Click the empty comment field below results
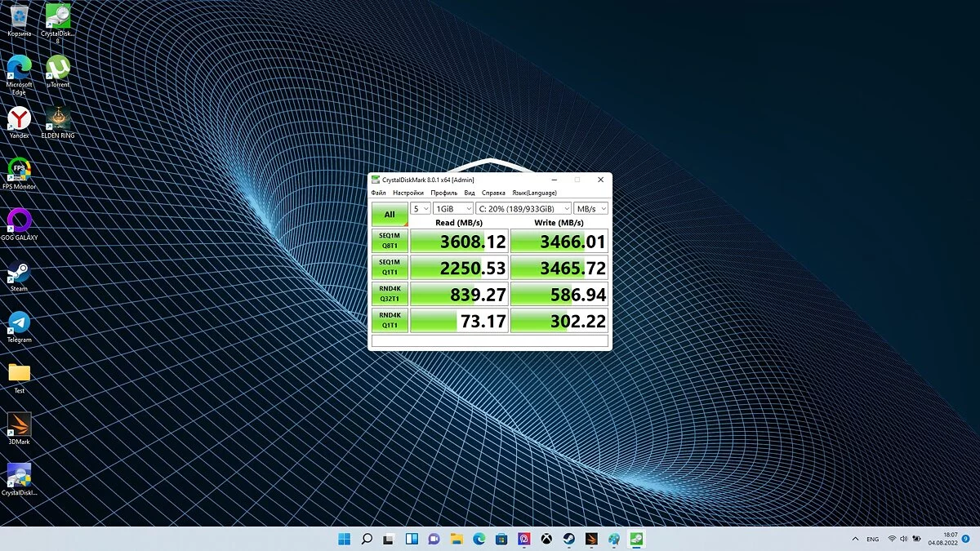Image resolution: width=980 pixels, height=551 pixels. point(490,341)
